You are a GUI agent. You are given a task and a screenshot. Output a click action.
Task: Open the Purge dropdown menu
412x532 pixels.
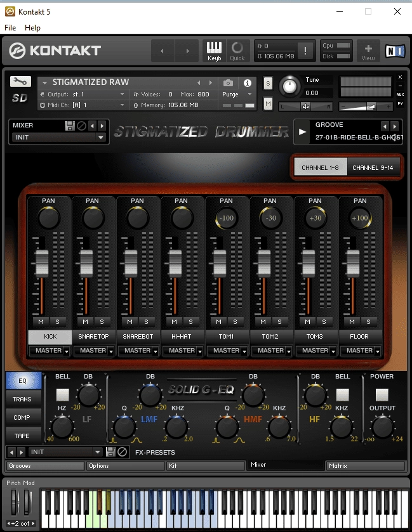[237, 94]
